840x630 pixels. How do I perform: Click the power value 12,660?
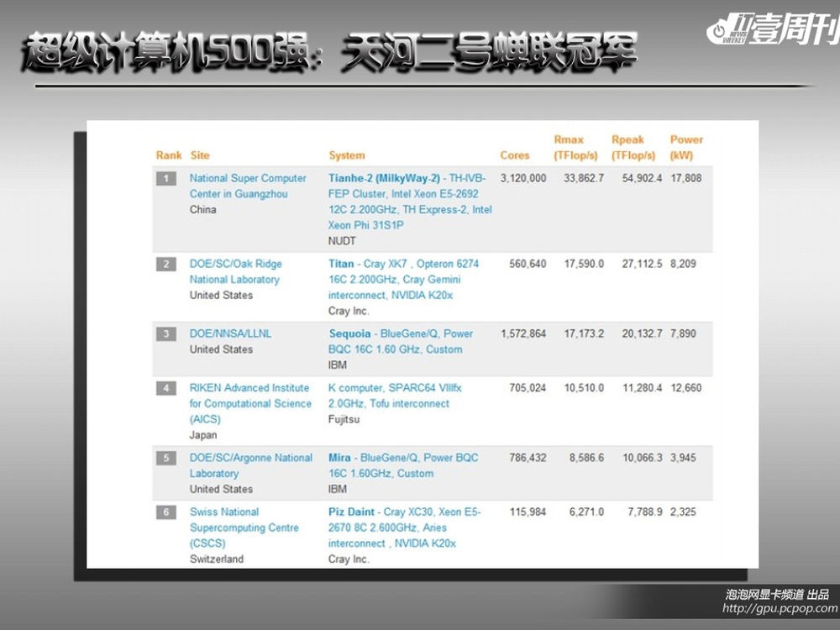coord(685,388)
